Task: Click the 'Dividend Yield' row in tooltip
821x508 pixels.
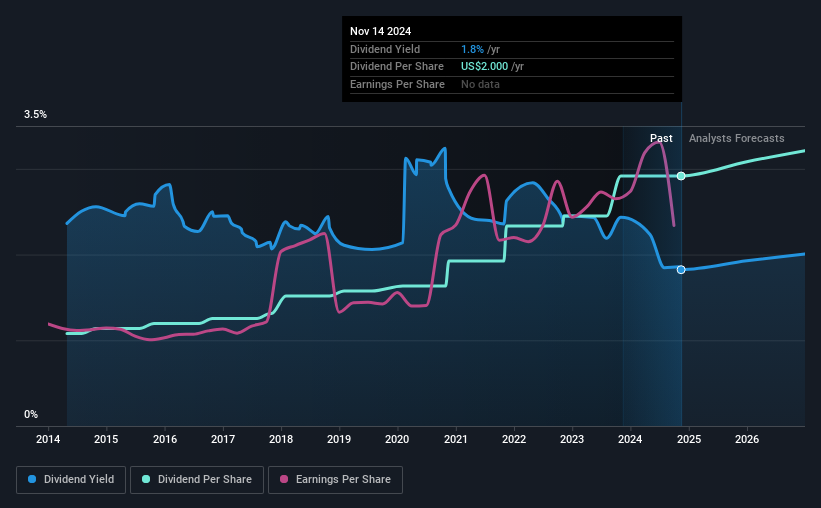Action: click(x=512, y=49)
